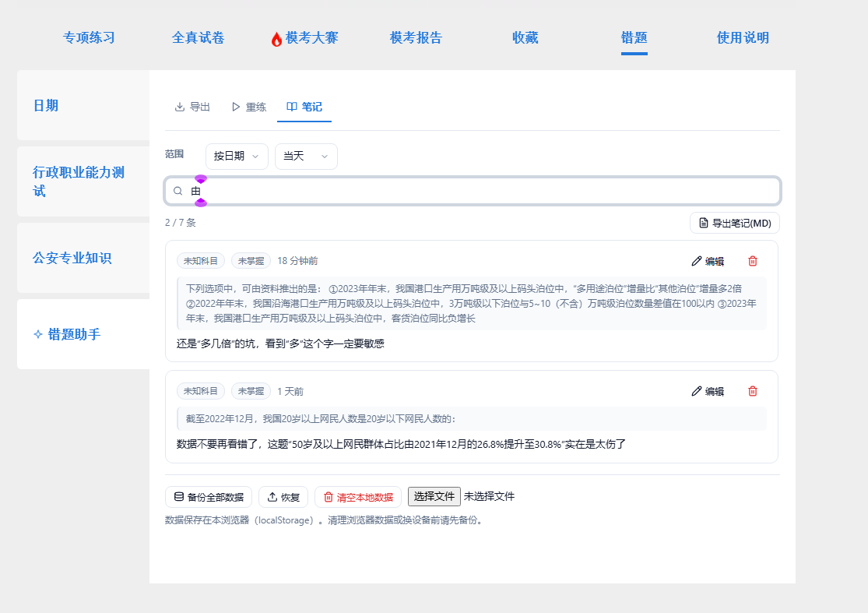This screenshot has width=868, height=613.
Task: Select 日期 in the left sidebar
Action: 83,105
